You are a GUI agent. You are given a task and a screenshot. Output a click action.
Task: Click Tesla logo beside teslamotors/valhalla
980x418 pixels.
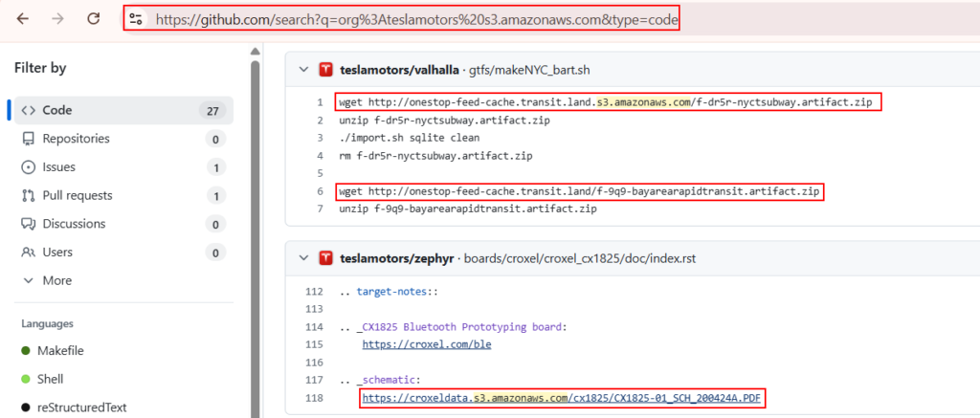pos(325,70)
